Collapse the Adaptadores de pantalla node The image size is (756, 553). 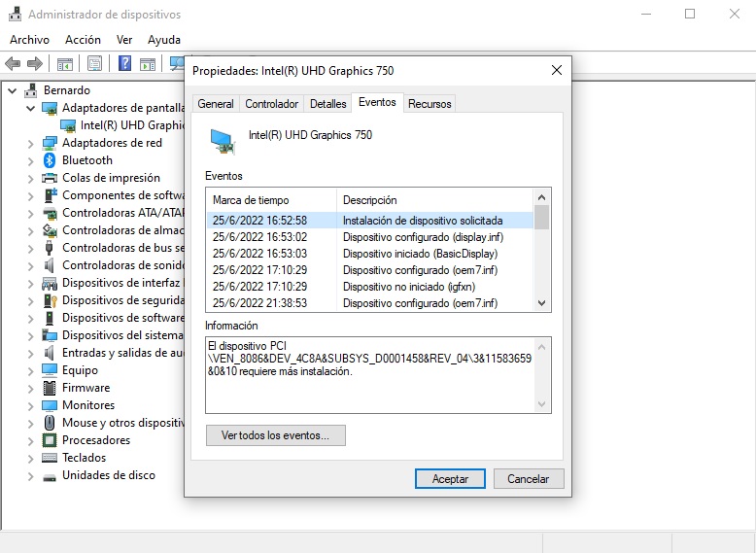31,108
